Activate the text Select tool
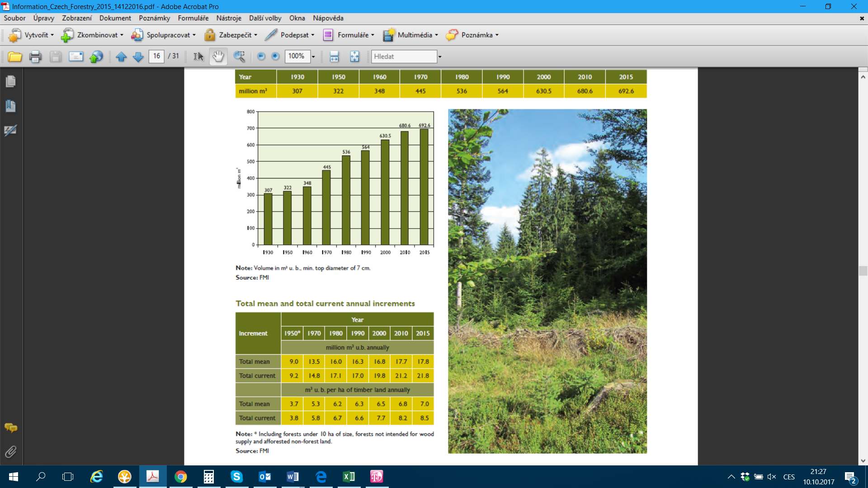Image resolution: width=868 pixels, height=488 pixels. [198, 56]
